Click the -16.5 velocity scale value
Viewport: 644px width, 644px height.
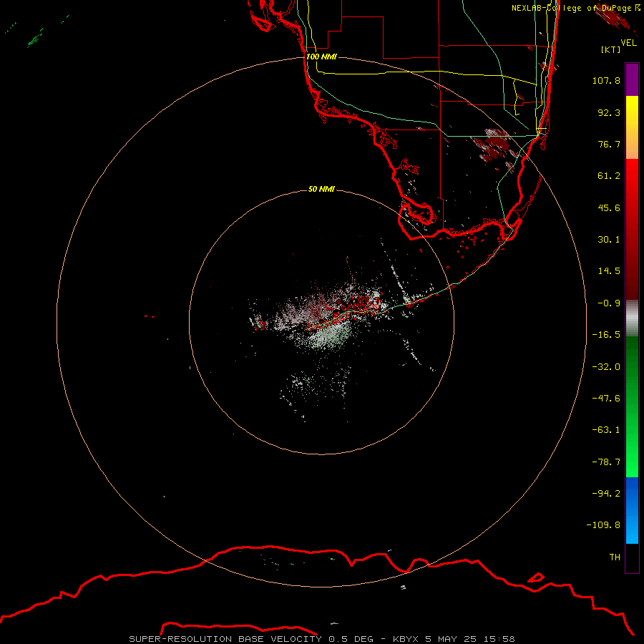(606, 335)
